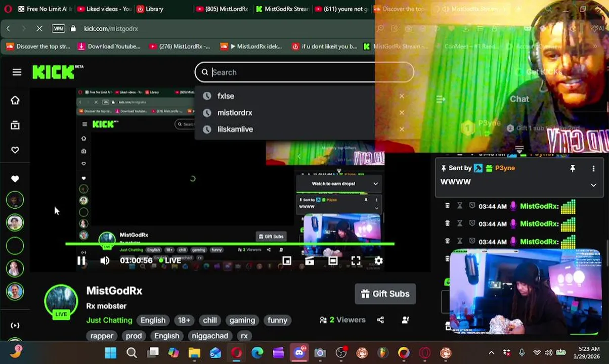Open the Kick hamburger menu
This screenshot has width=609, height=364.
tap(17, 72)
